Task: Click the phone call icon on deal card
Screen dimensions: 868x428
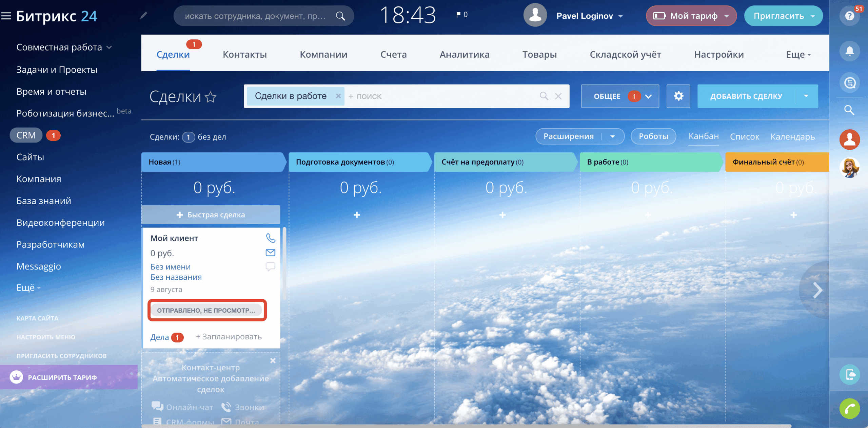Action: [x=270, y=238]
